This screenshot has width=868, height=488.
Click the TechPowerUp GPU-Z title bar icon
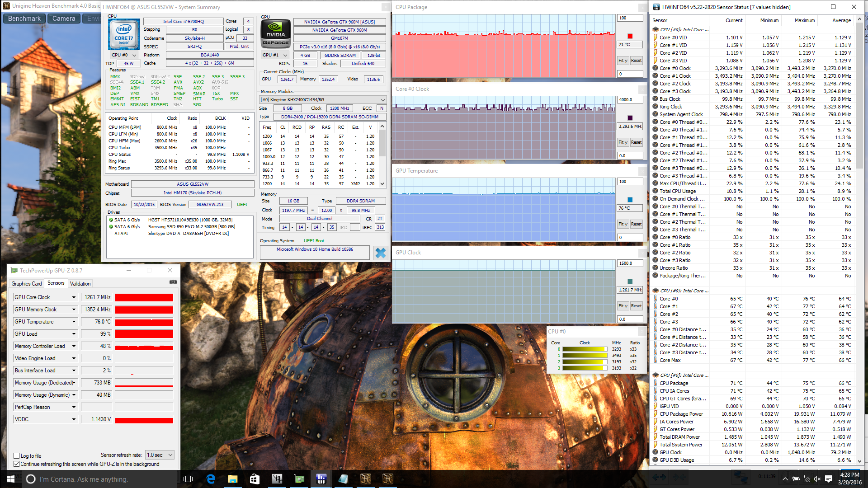coord(14,270)
